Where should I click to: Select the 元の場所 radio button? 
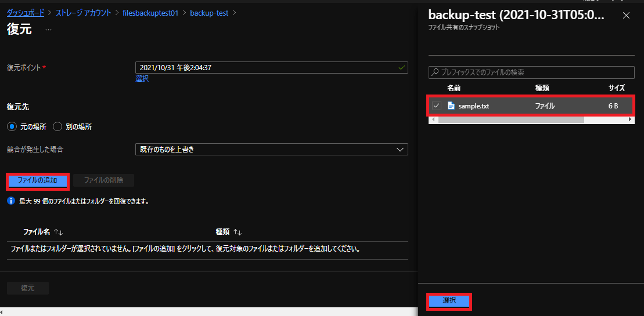point(12,126)
